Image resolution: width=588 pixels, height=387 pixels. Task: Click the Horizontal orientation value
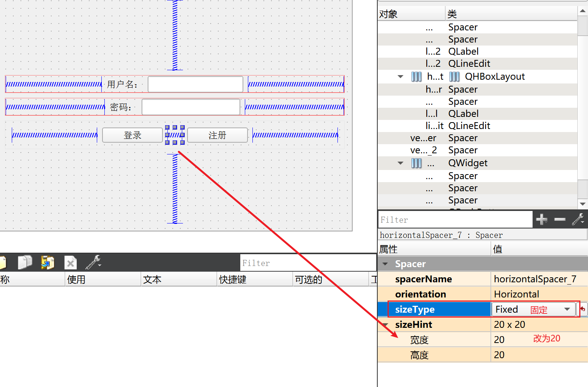[x=516, y=294]
